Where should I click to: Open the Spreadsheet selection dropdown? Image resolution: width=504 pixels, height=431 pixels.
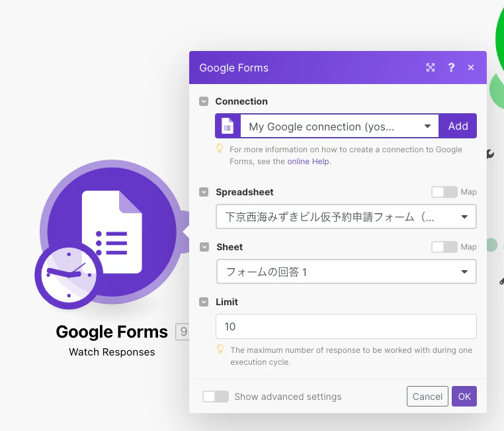(346, 216)
